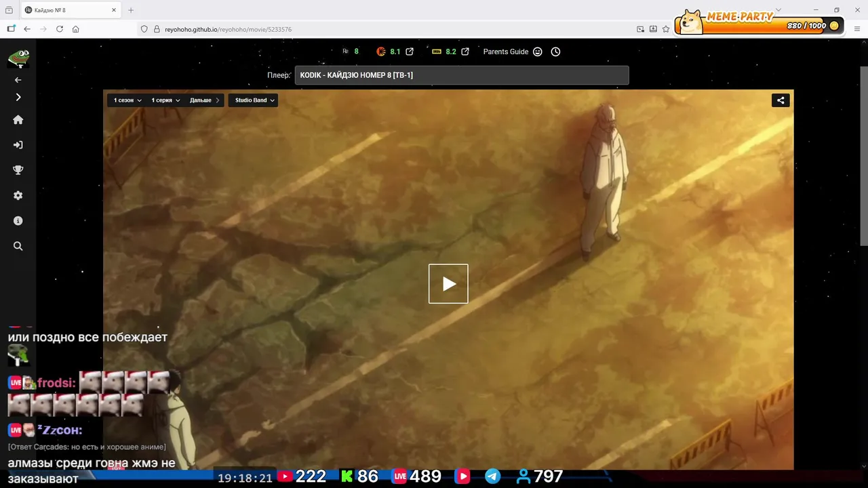The width and height of the screenshot is (868, 488).
Task: Click the shield tracking protection icon
Action: coord(144,29)
